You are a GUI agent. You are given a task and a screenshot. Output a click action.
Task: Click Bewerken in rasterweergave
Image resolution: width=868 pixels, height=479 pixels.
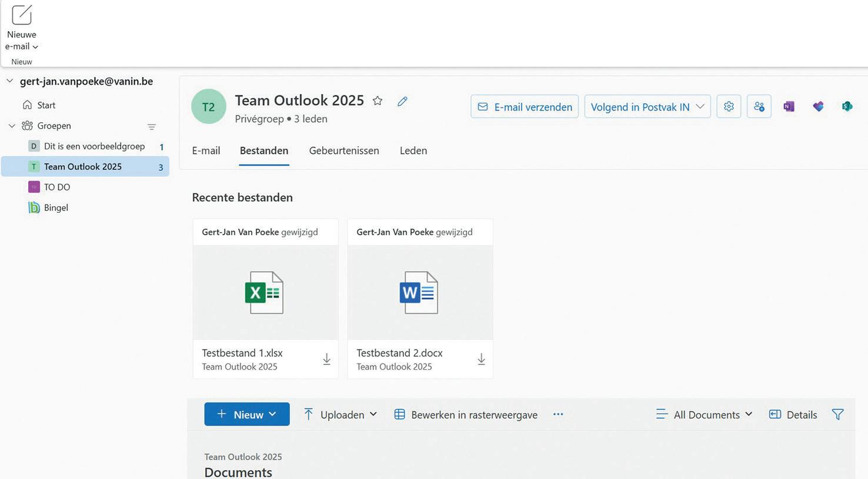coord(466,414)
